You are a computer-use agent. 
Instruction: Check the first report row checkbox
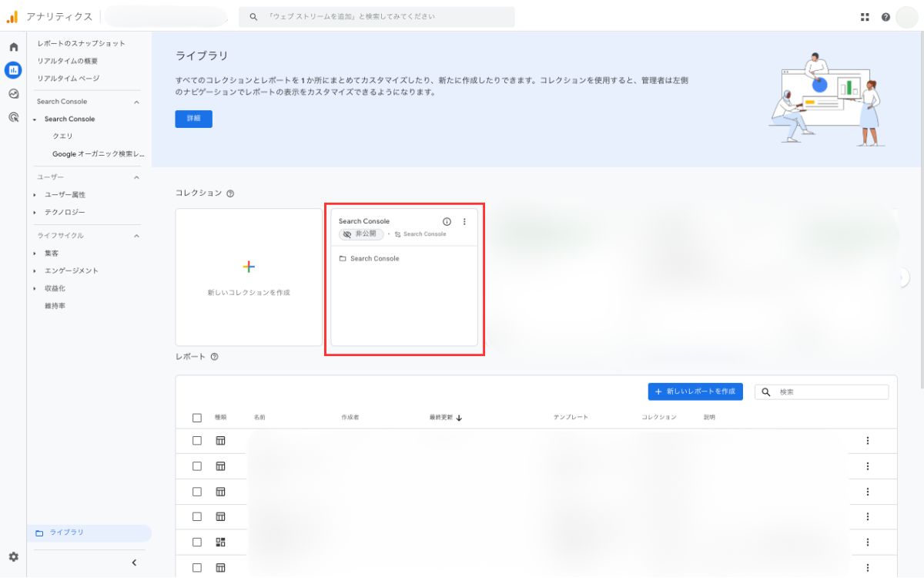(197, 441)
